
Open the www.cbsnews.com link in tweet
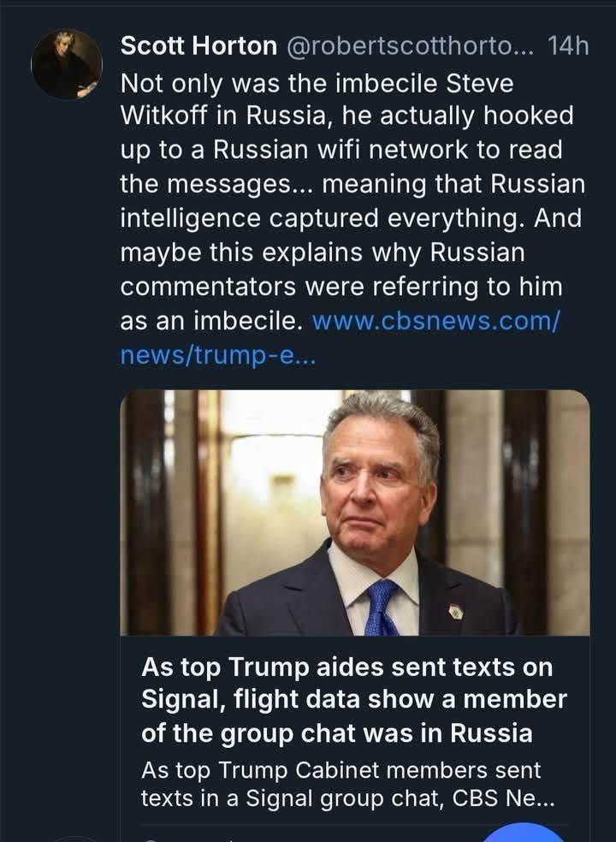click(436, 322)
